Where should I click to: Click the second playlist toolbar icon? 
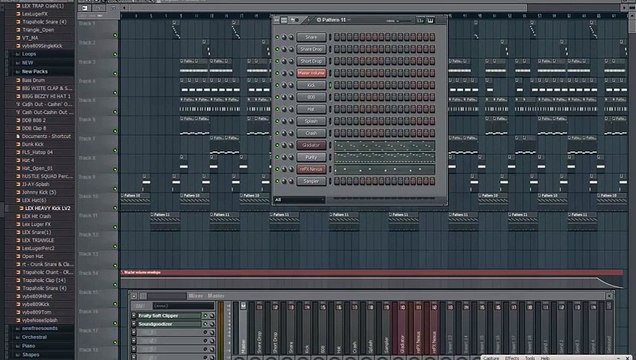99,8
